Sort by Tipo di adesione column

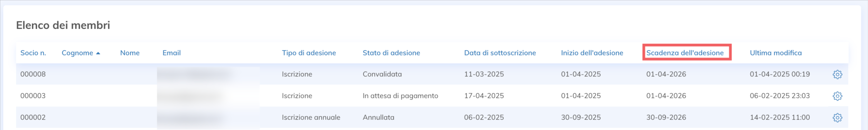coord(309,53)
